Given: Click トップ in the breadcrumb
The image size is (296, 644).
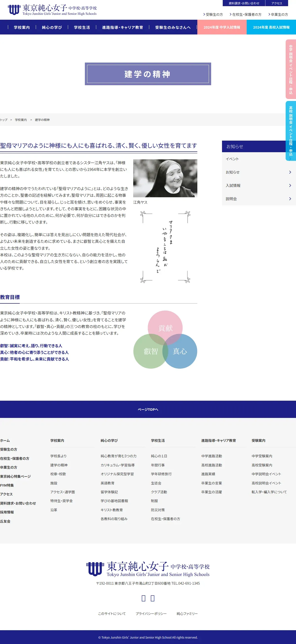Looking at the screenshot, I should pyautogui.click(x=4, y=120).
